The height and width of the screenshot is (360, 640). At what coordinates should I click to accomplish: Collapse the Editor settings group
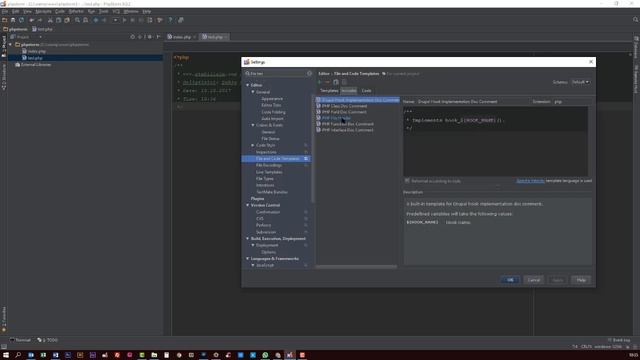coord(247,85)
